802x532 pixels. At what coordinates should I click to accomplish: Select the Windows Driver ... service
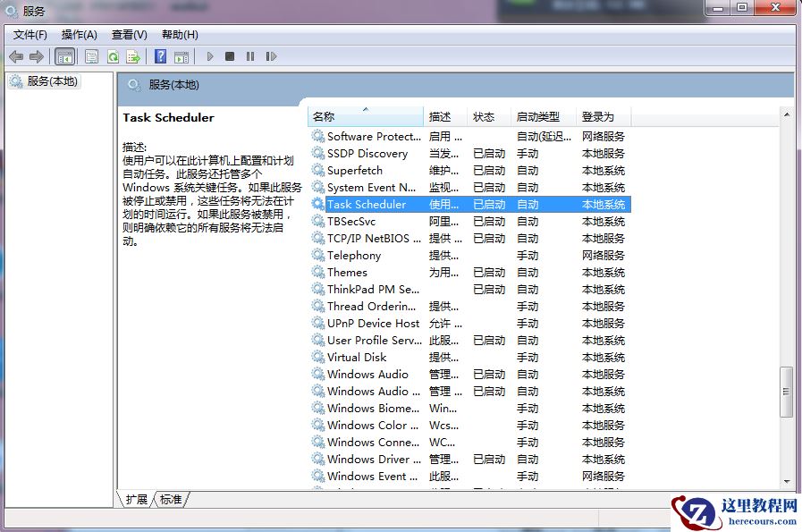pos(470,460)
